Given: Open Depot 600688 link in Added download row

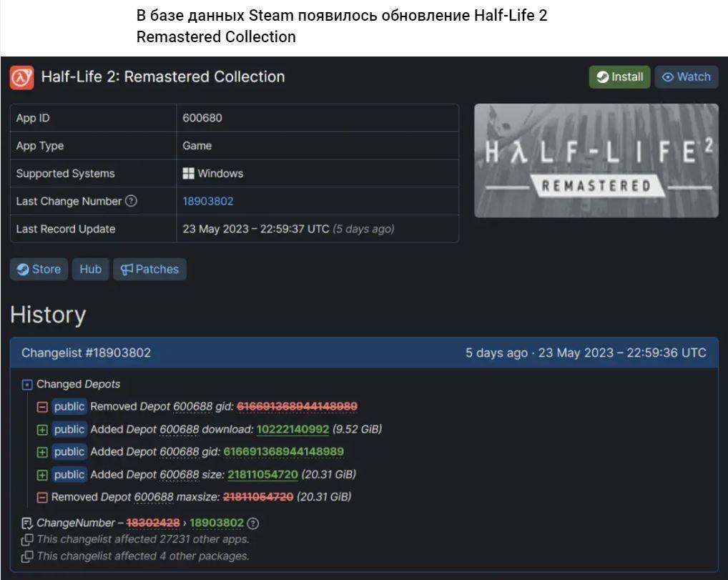Looking at the screenshot, I should (179, 429).
